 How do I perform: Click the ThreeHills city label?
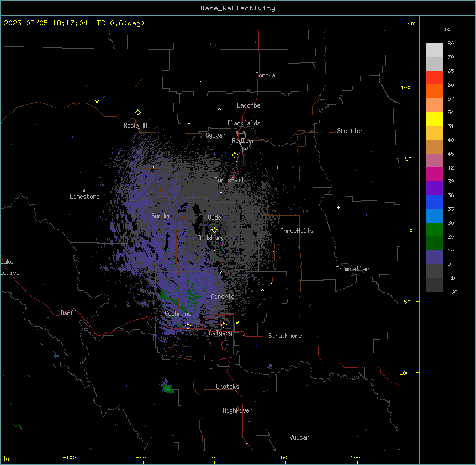coord(297,231)
